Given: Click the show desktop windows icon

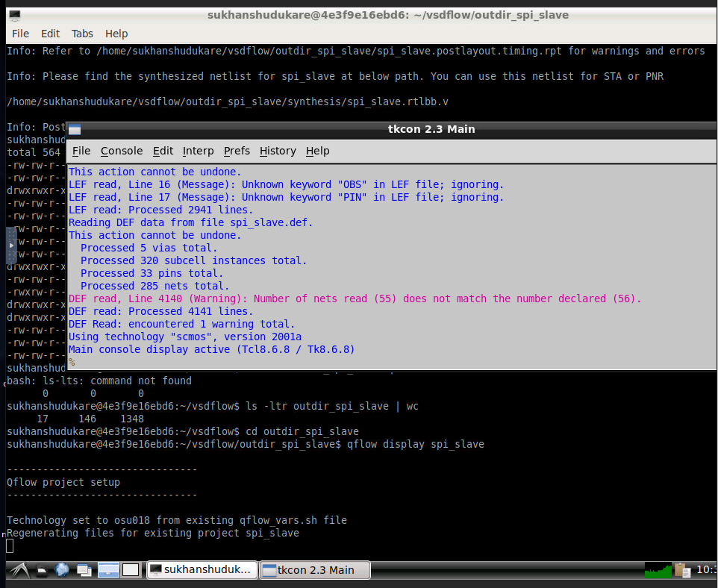Looking at the screenshot, I should pos(84,570).
